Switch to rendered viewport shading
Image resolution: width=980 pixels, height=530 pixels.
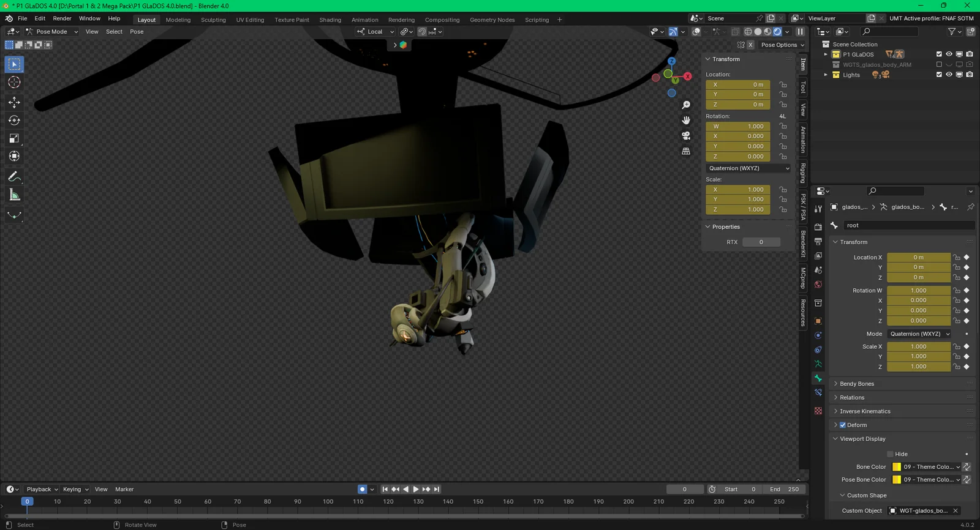[777, 32]
